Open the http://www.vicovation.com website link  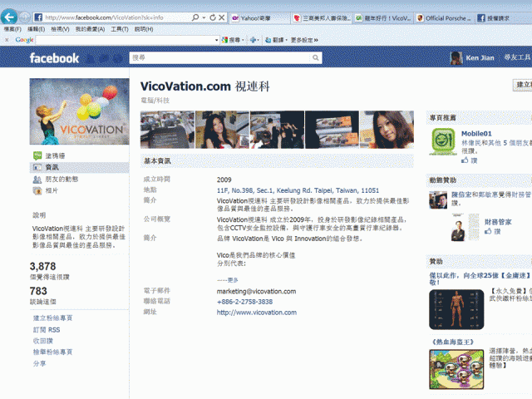coord(257,313)
